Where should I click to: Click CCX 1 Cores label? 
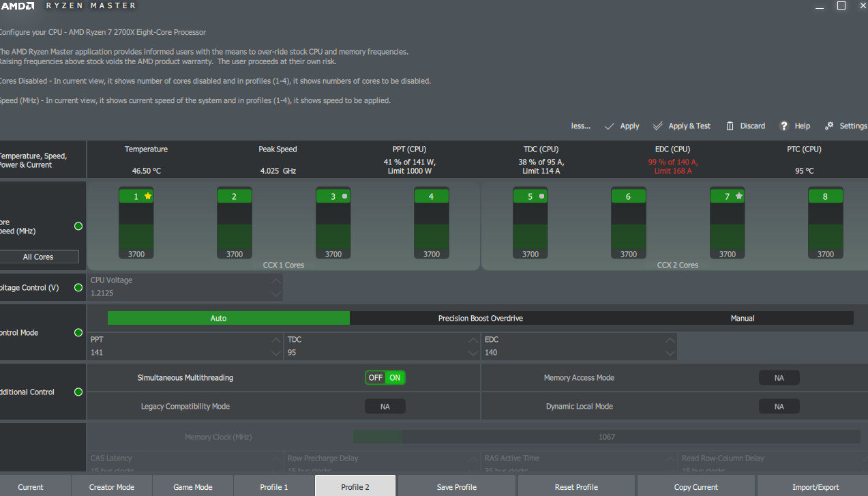pyautogui.click(x=284, y=265)
